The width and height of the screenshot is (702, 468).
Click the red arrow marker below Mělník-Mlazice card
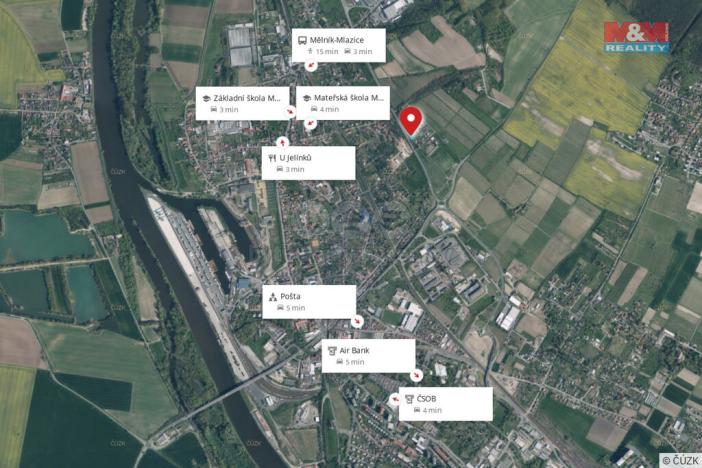pyautogui.click(x=311, y=66)
